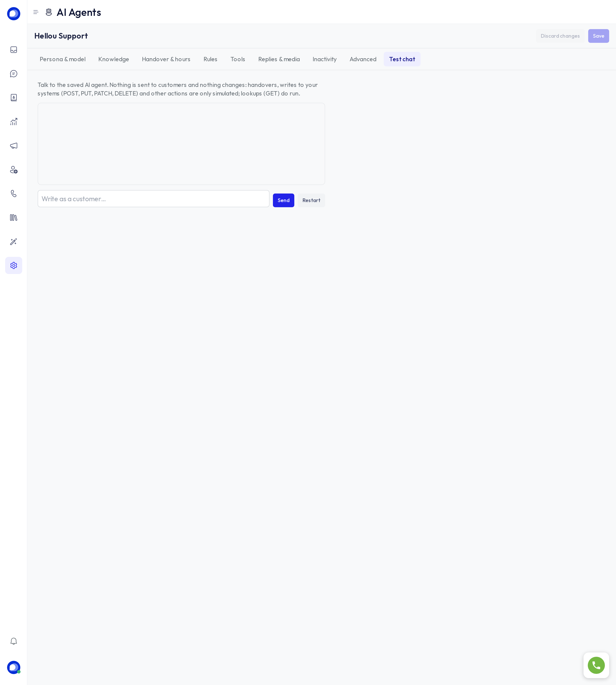Image resolution: width=616 pixels, height=685 pixels.
Task: Open the magic wand icon in sidebar
Action: click(13, 241)
